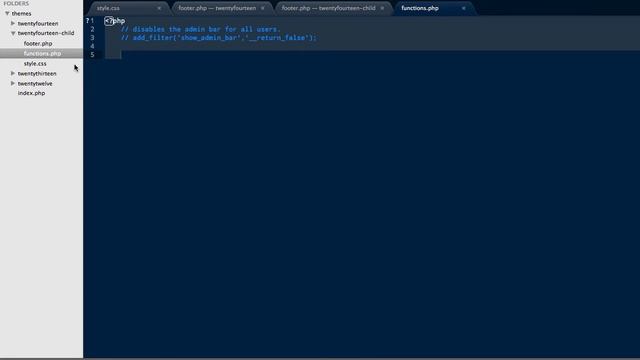Select the twentythirteen folder name
This screenshot has height=360, width=640.
point(37,73)
